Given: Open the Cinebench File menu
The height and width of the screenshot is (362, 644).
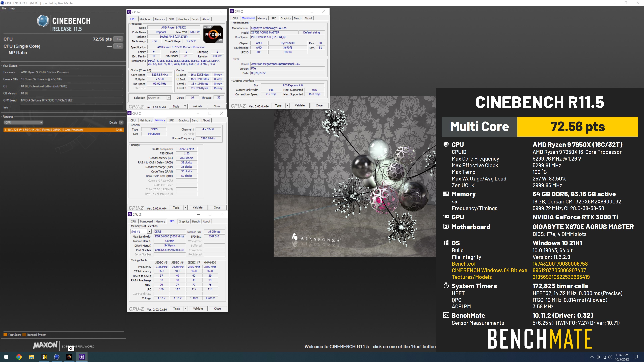Looking at the screenshot, I should pyautogui.click(x=4, y=8).
